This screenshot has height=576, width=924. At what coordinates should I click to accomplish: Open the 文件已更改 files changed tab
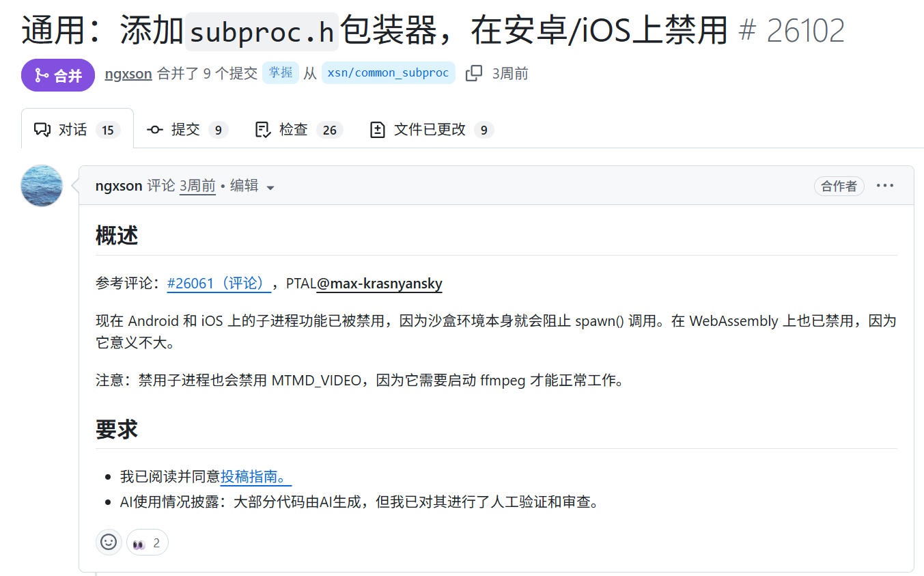tap(430, 129)
